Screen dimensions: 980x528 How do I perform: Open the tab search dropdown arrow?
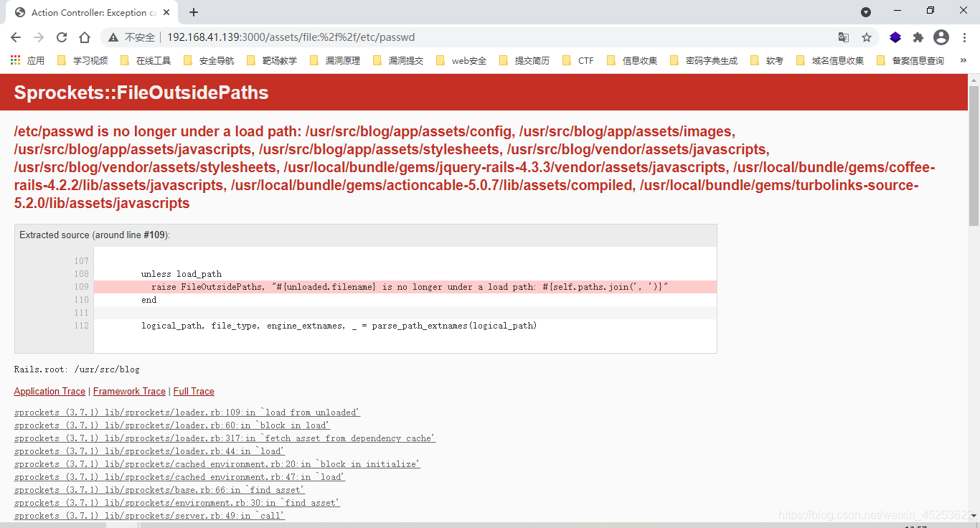click(866, 12)
